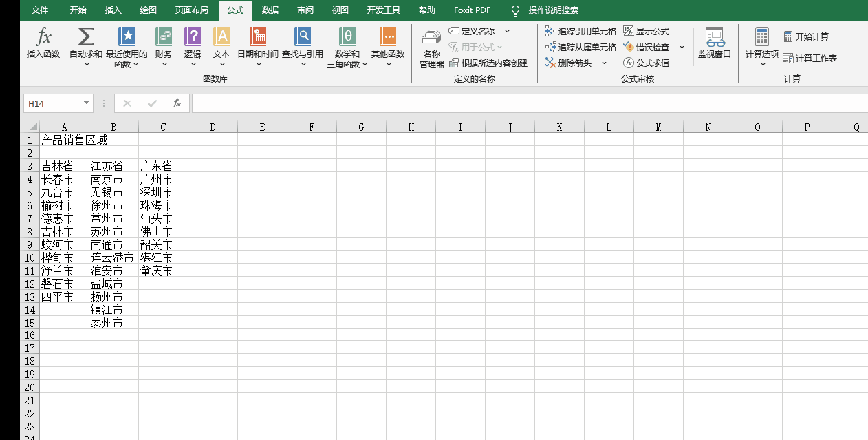This screenshot has width=868, height=440.
Task: Expand the 定义名称 dropdown arrow
Action: [507, 31]
